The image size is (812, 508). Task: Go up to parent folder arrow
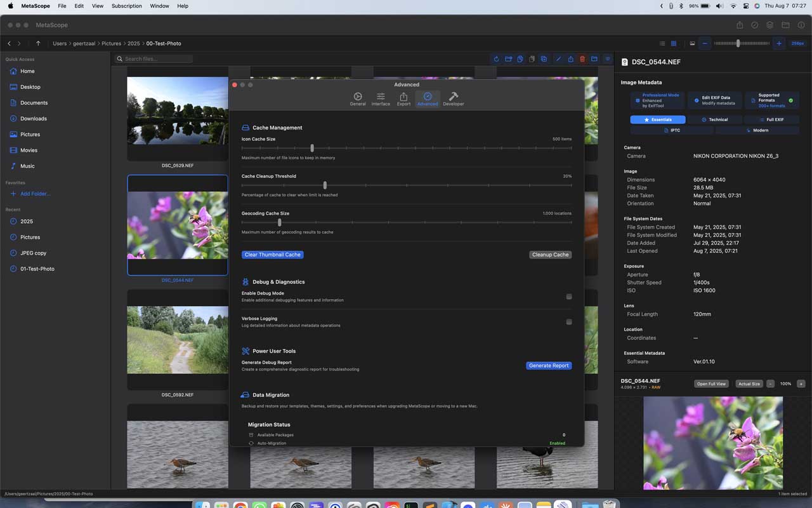[x=38, y=44]
